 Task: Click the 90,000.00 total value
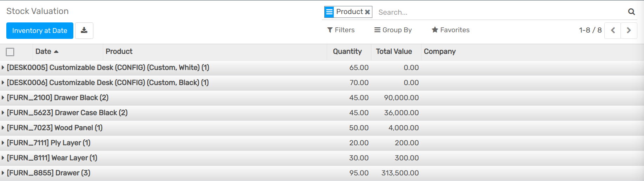pos(401,98)
